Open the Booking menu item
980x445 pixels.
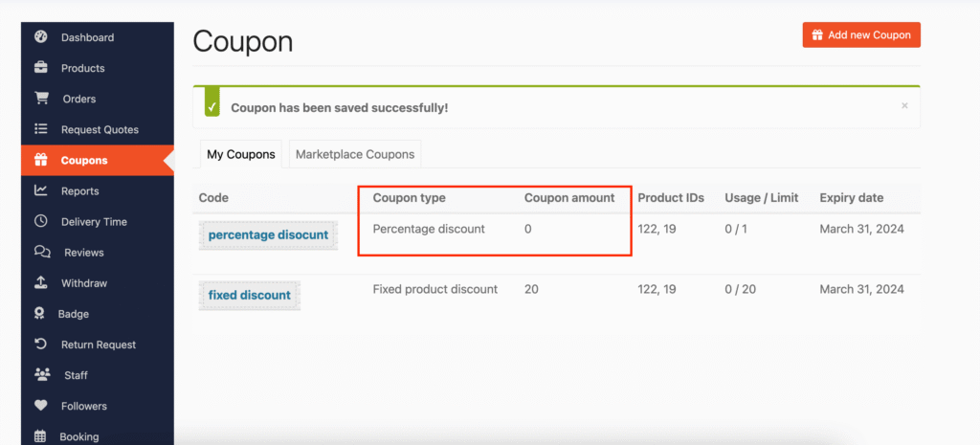click(78, 436)
